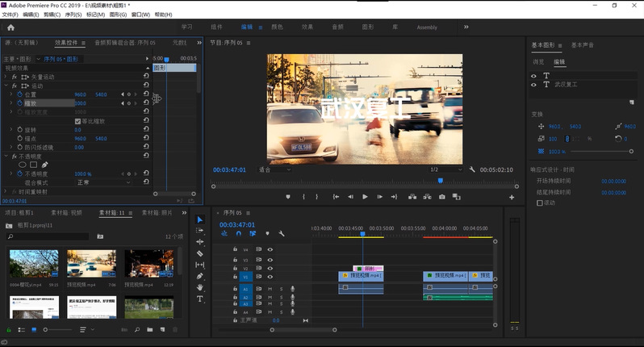
Task: Switch to the 基本声音 tab
Action: [x=583, y=44]
